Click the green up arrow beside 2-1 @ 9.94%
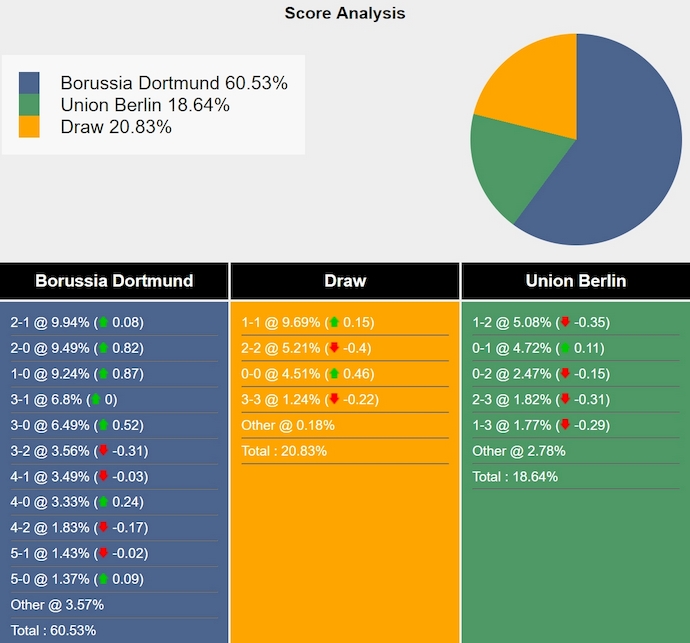 click(103, 323)
